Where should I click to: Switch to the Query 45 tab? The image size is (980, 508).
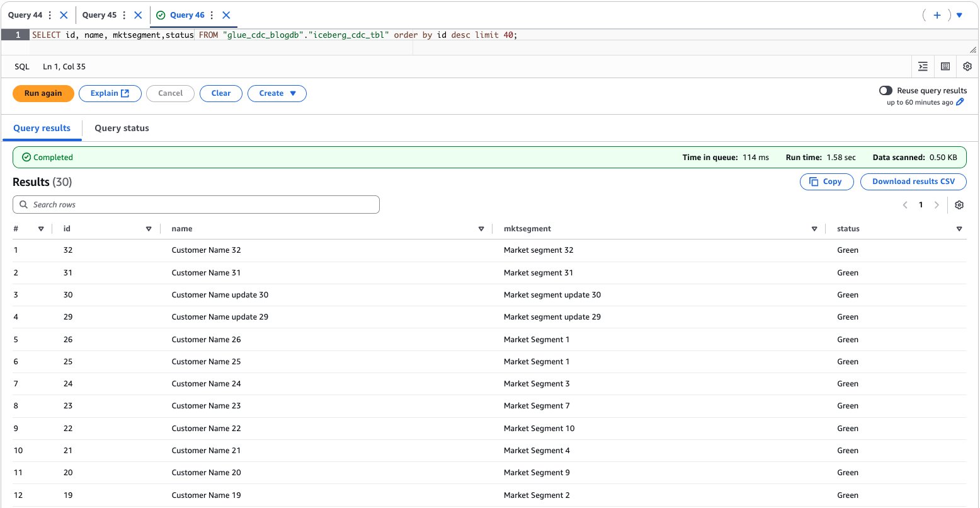pos(99,15)
